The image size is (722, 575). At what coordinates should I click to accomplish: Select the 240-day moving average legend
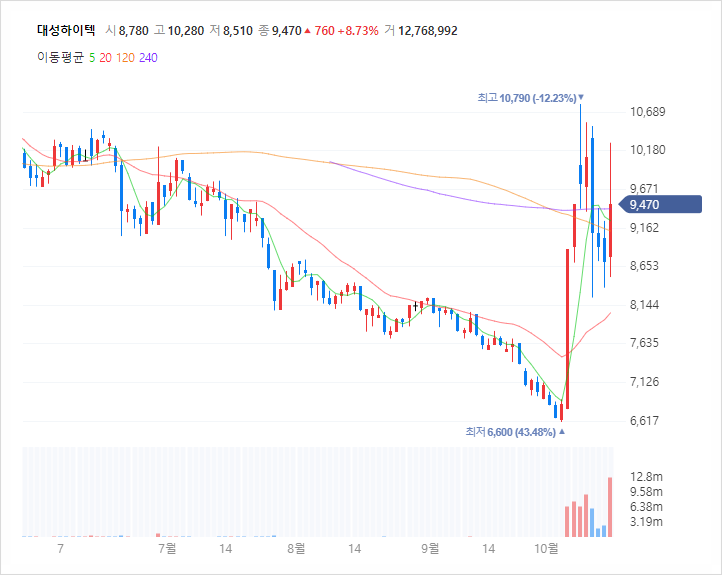(148, 58)
